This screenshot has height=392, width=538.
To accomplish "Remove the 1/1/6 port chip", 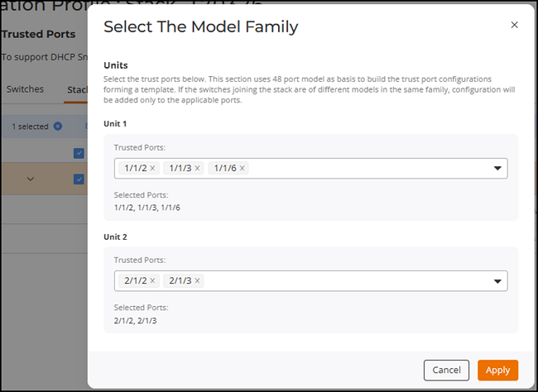I will [242, 169].
